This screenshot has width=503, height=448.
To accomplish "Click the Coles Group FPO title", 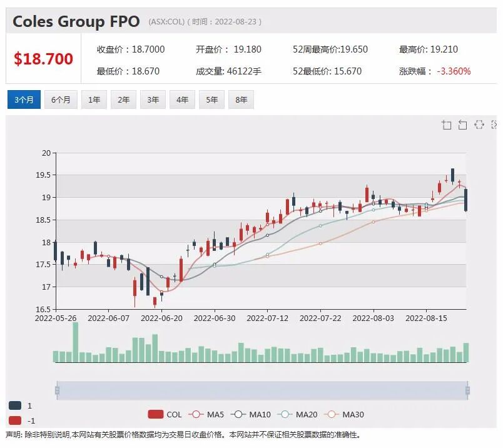I will [x=76, y=21].
